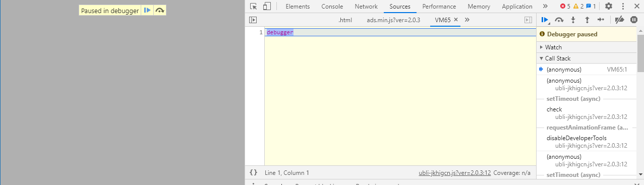Image resolution: width=644 pixels, height=185 pixels.
Task: Switch to the Application tab
Action: (x=517, y=7)
